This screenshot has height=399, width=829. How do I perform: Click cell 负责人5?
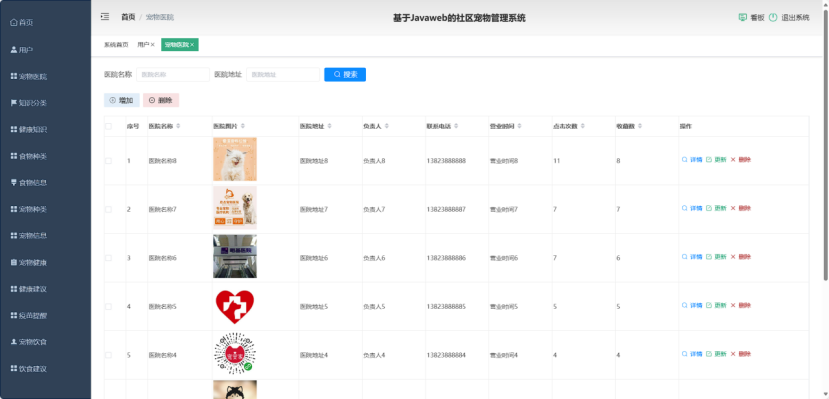[x=374, y=307]
